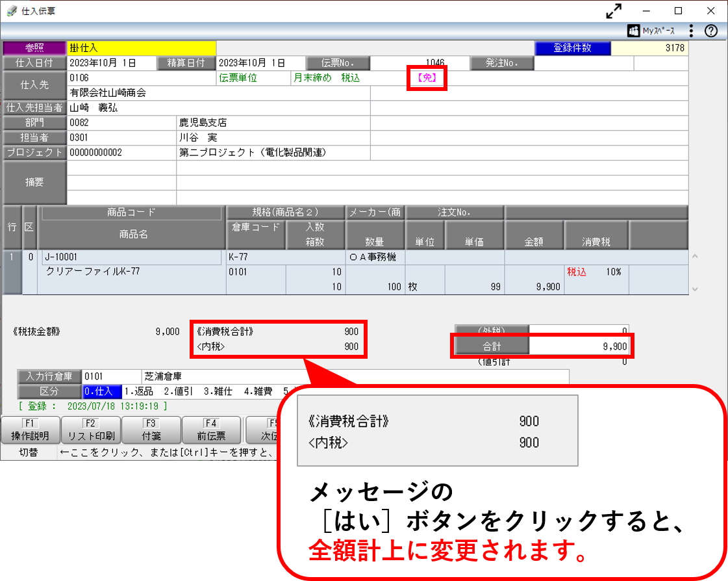Open the help question mark icon
Screen dimensions: 728x581
coord(711,31)
